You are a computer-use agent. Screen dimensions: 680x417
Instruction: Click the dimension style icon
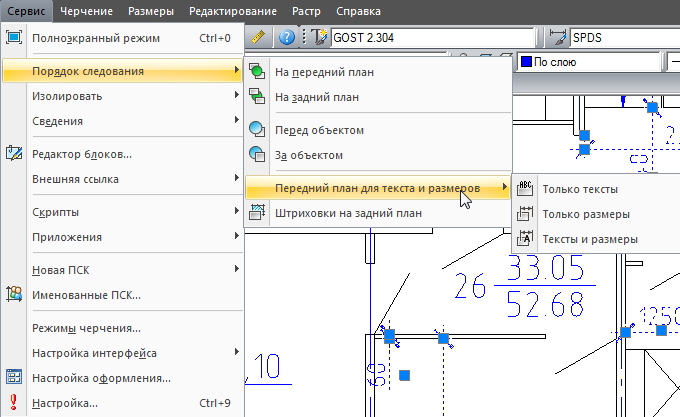coord(558,37)
